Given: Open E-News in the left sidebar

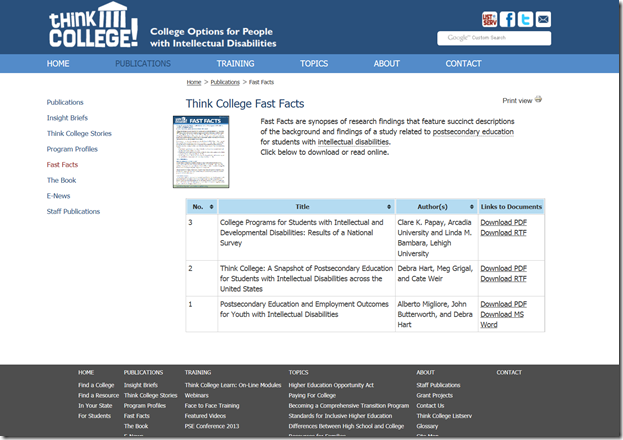Looking at the screenshot, I should pos(58,196).
